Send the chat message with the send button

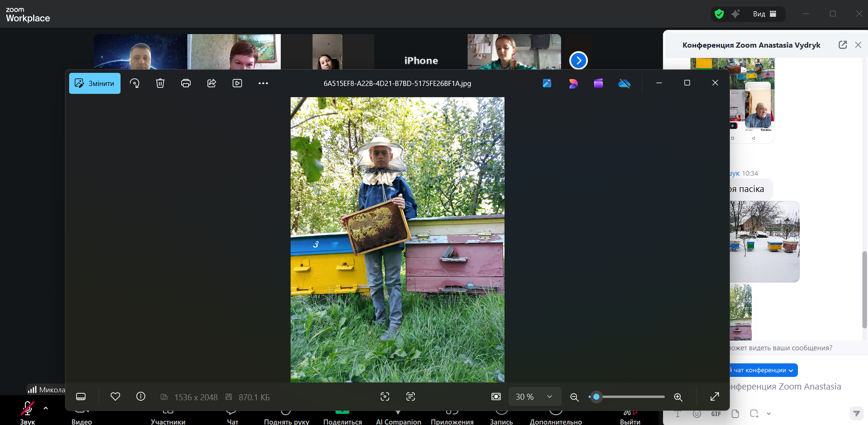click(x=856, y=414)
